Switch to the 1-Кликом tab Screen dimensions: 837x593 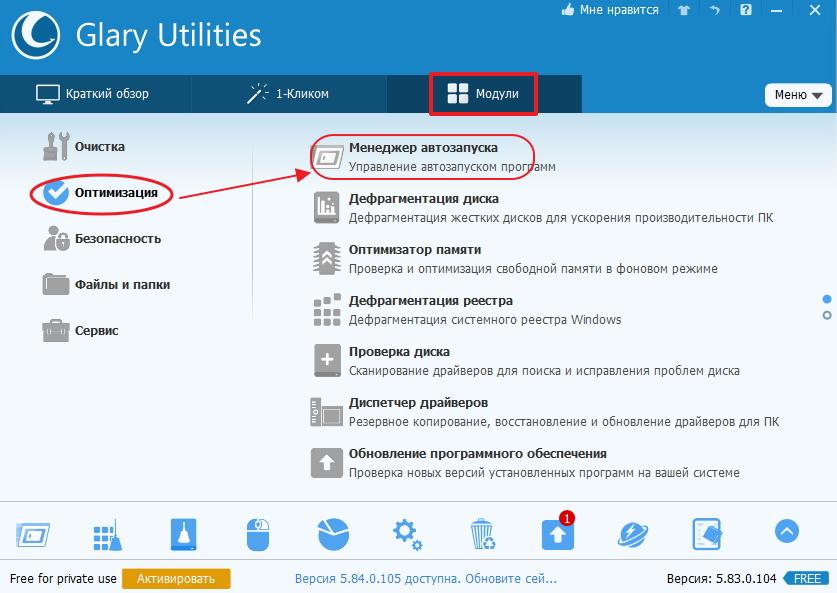(288, 93)
